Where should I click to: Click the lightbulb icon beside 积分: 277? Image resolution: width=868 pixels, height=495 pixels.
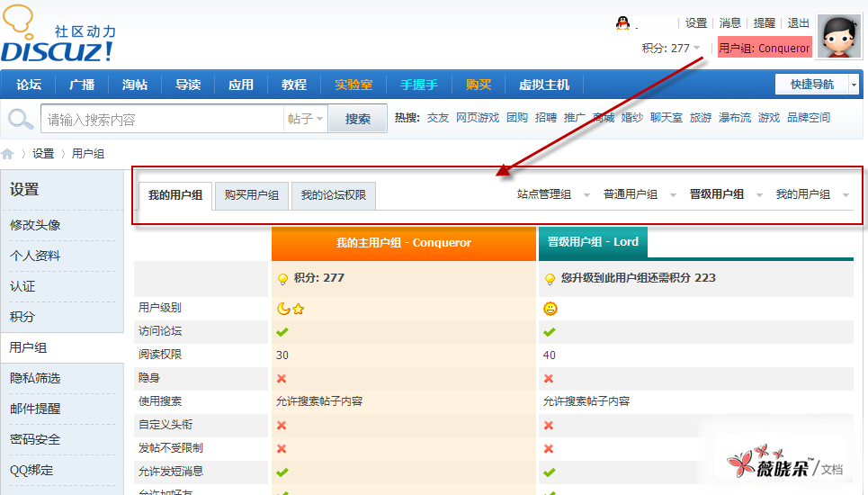point(282,279)
